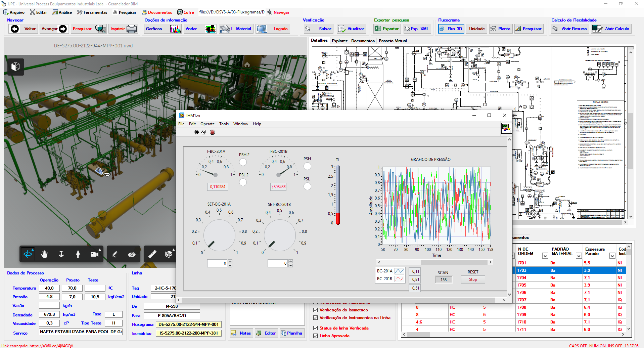Uncheck Verificação do Isometrico
Screen dimensions: 644x348
[315, 310]
